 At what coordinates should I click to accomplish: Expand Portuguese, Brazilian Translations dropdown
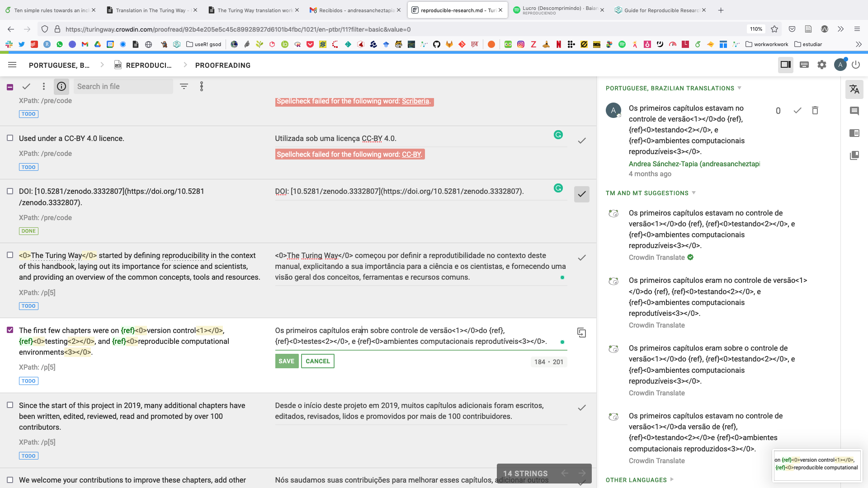pos(739,88)
